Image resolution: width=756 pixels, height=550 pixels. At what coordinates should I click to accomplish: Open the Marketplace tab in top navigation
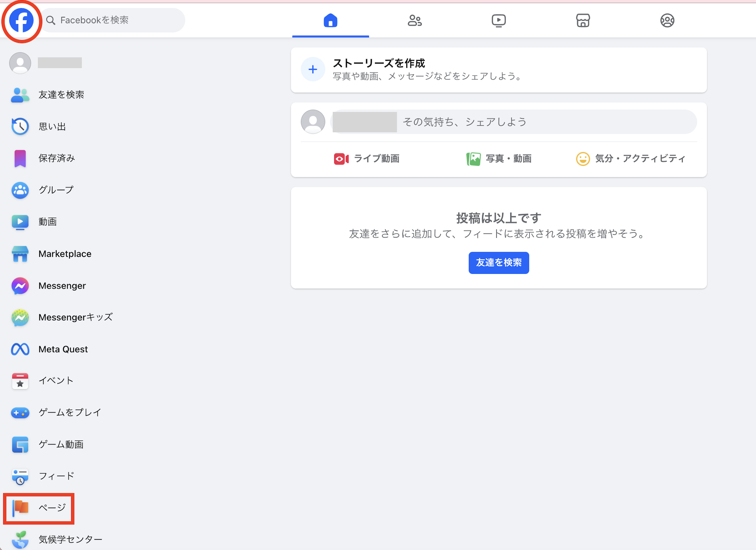(x=583, y=20)
